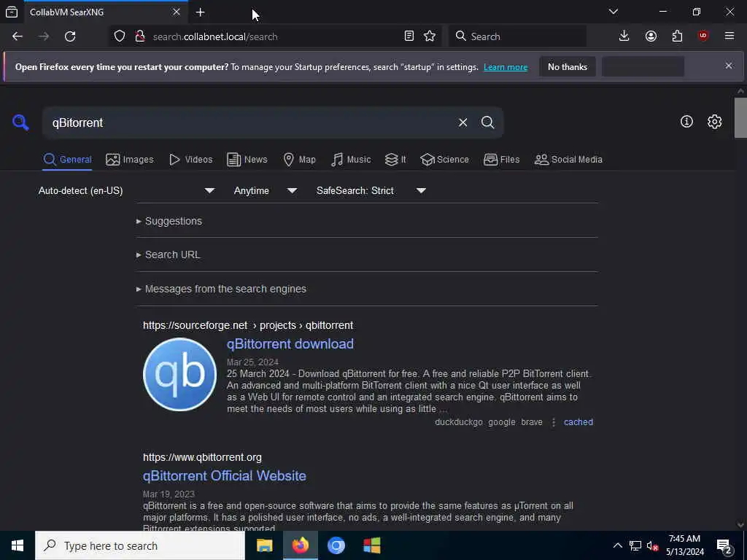
Task: Open File Explorer from the taskbar
Action: pos(264,545)
